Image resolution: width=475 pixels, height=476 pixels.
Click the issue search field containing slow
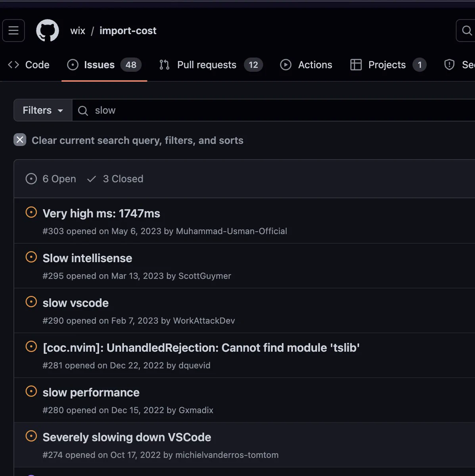274,110
